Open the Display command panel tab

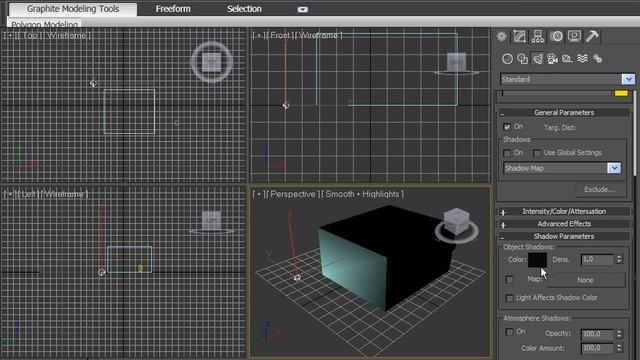pyautogui.click(x=574, y=37)
